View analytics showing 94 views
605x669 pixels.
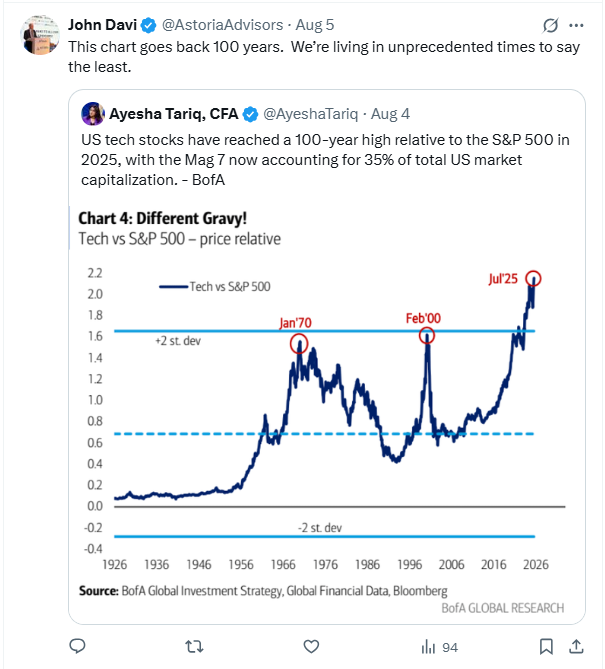(x=439, y=647)
